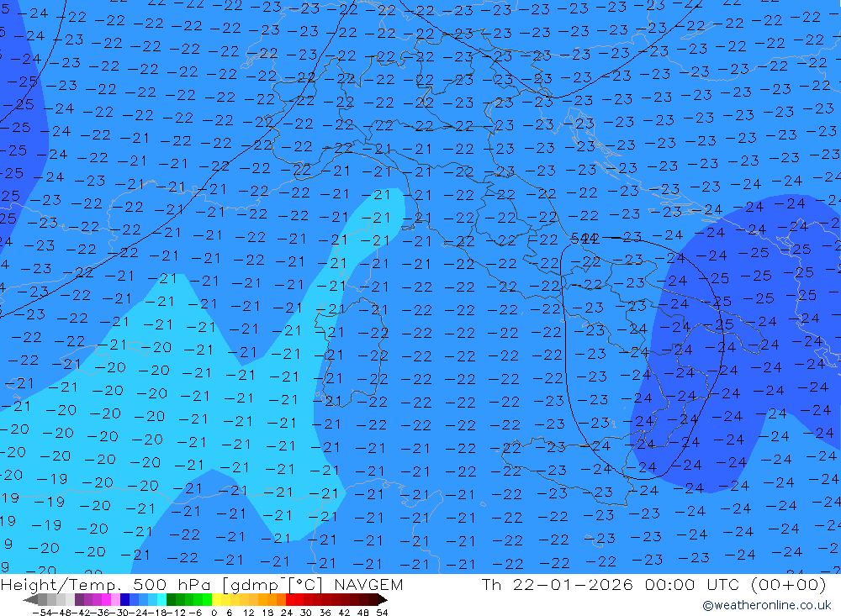
Task: Pick the bright red legend swatch above 24
Action: pyautogui.click(x=290, y=600)
